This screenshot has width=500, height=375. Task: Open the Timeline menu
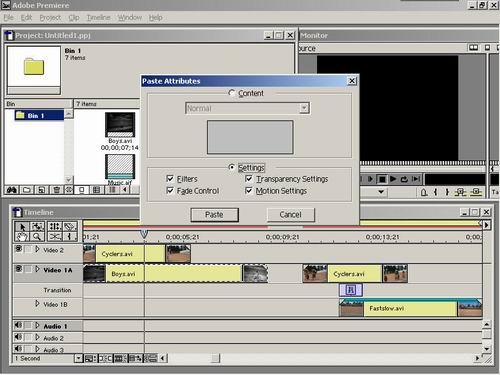point(99,17)
